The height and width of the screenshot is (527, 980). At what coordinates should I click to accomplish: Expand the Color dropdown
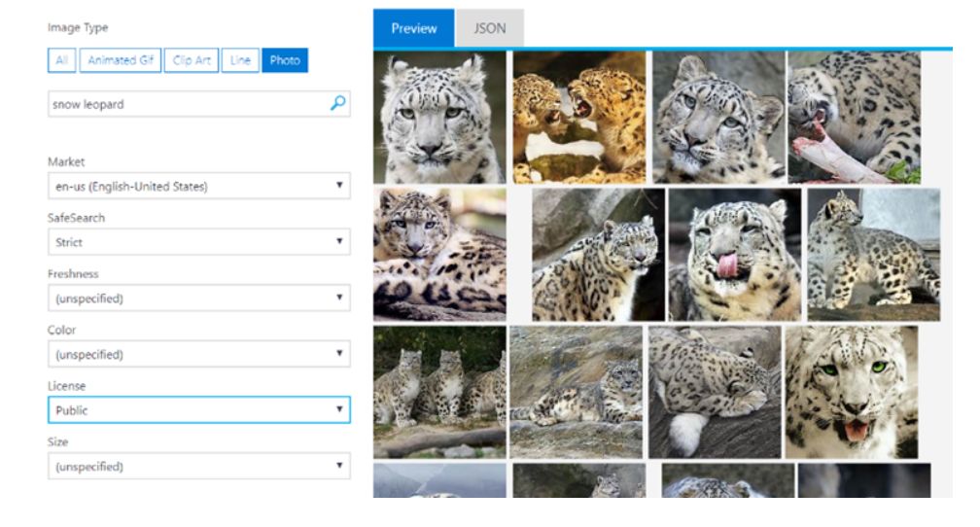click(198, 354)
